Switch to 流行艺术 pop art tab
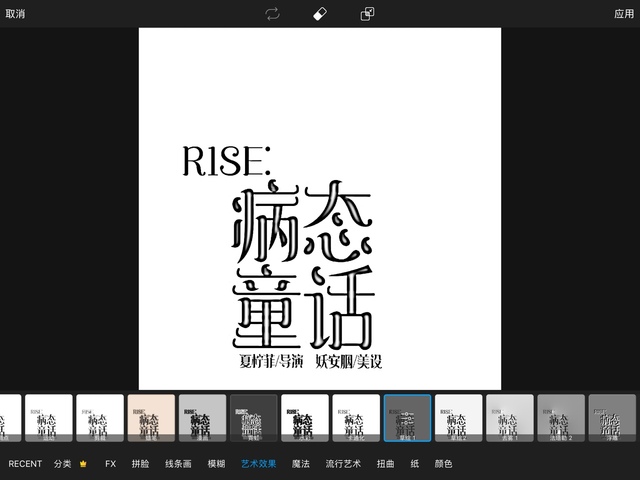Screen dimensions: 640x480 (343, 464)
